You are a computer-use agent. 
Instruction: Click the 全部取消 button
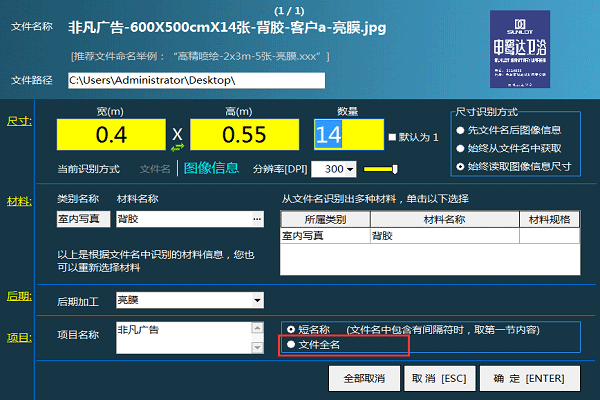coord(364,378)
